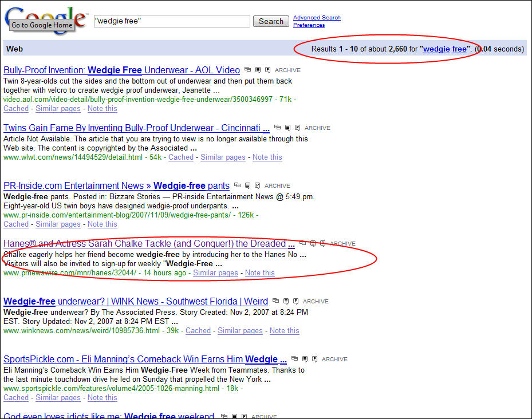Click the lined note bubble icon beside Cincinnati twins result
The width and height of the screenshot is (532, 419).
coord(287,128)
